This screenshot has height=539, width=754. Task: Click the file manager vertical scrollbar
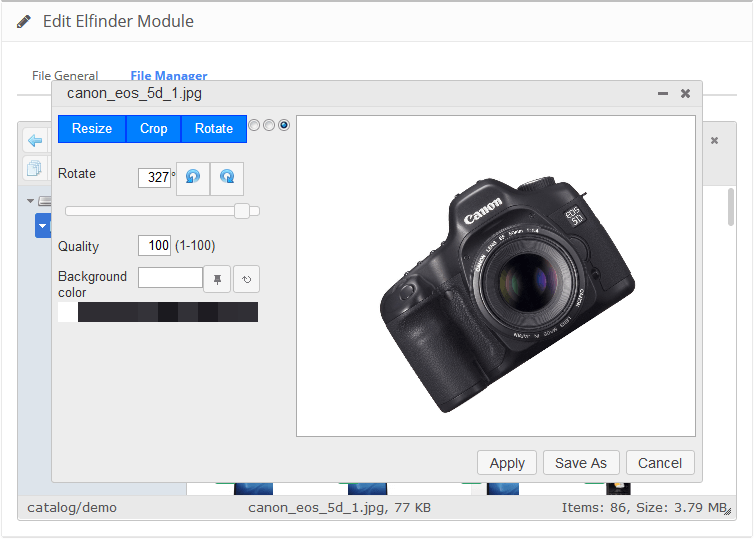(731, 207)
